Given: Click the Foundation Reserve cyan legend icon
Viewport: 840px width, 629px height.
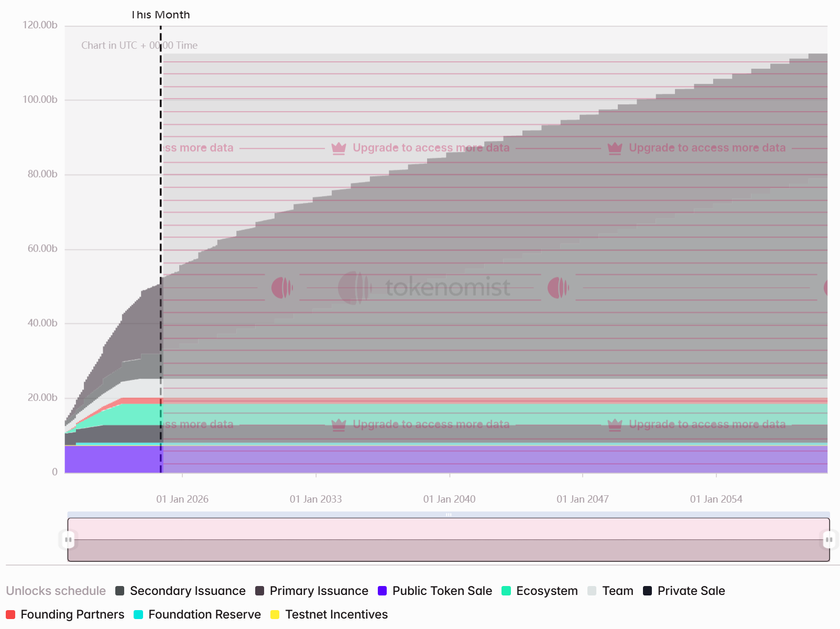Looking at the screenshot, I should coord(138,614).
